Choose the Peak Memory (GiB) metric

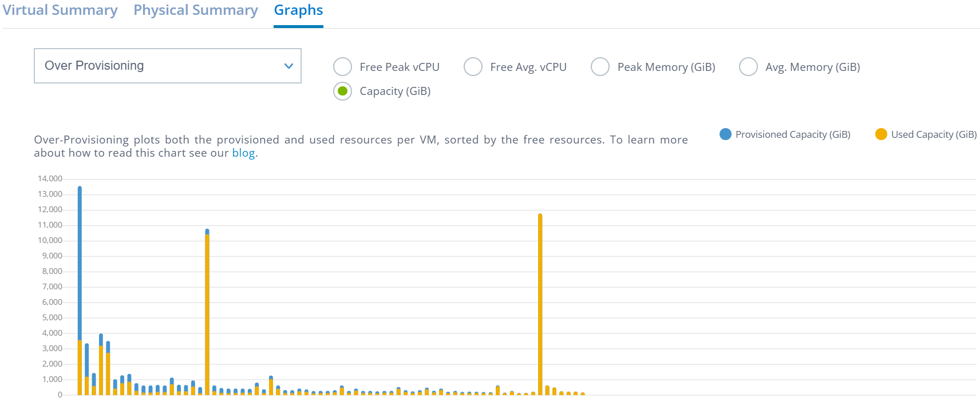tap(599, 66)
